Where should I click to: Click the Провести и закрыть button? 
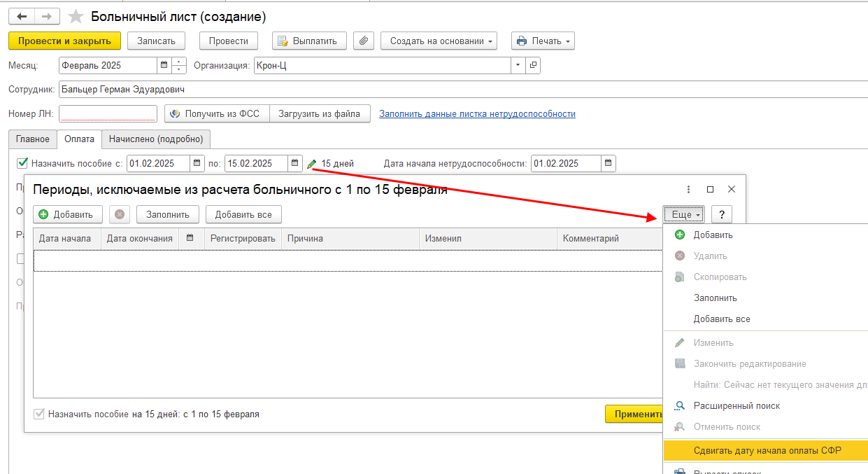coord(64,41)
